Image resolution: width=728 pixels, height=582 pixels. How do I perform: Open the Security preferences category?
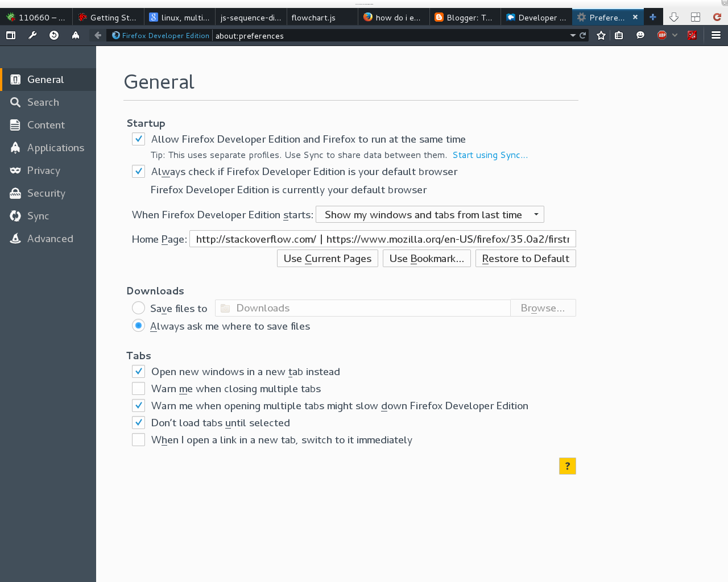point(48,193)
